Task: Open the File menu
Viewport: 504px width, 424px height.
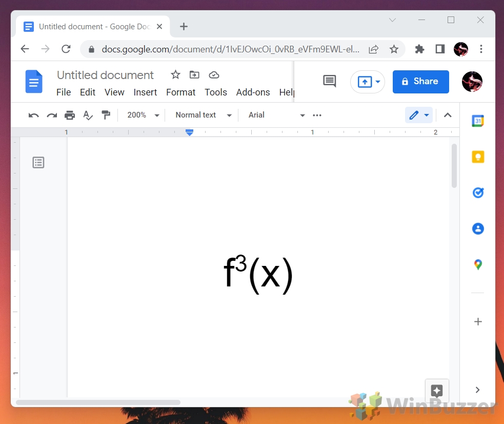Action: tap(64, 92)
